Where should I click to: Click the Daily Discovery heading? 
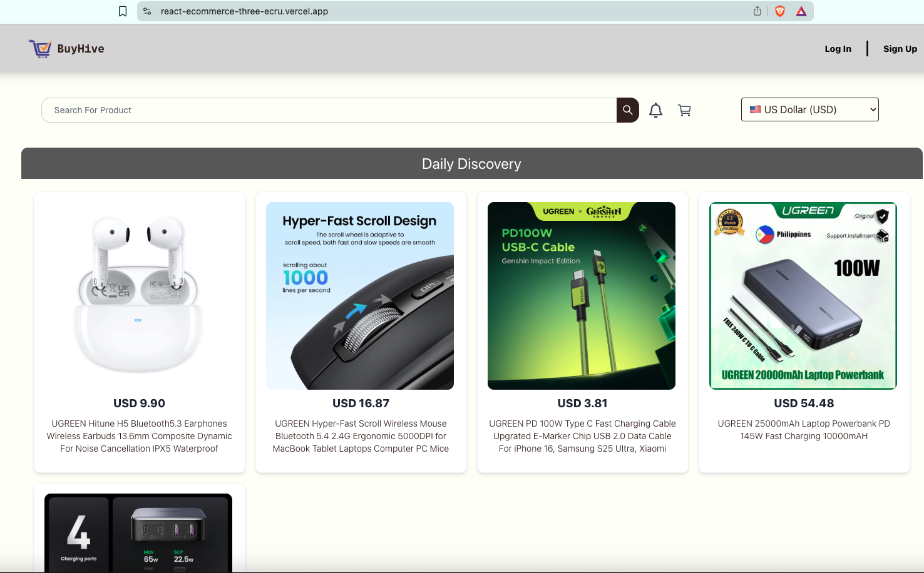coord(471,164)
